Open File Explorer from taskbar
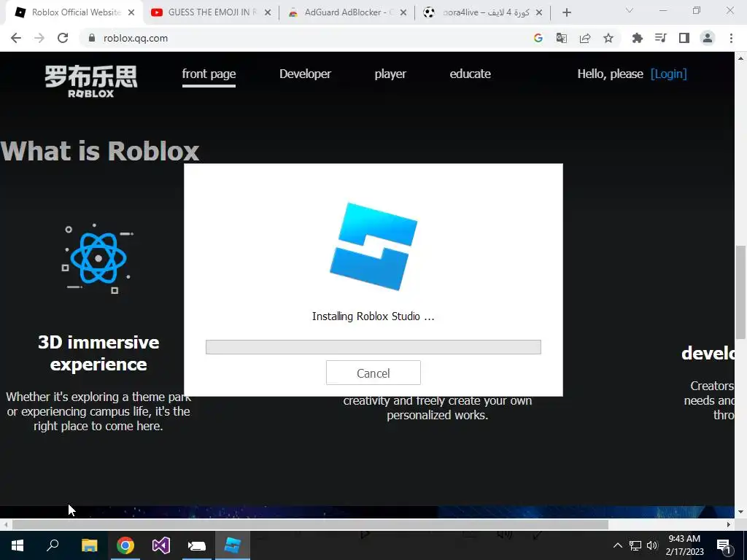The height and width of the screenshot is (560, 747). [x=89, y=545]
